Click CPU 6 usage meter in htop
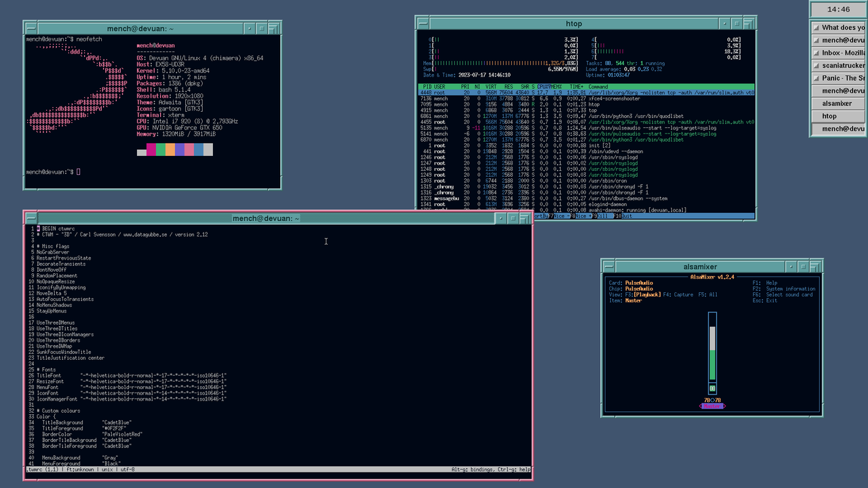868x488 pixels. pyautogui.click(x=666, y=52)
